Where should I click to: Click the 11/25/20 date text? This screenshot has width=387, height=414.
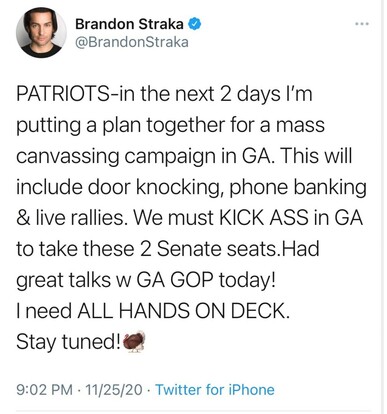(x=114, y=390)
